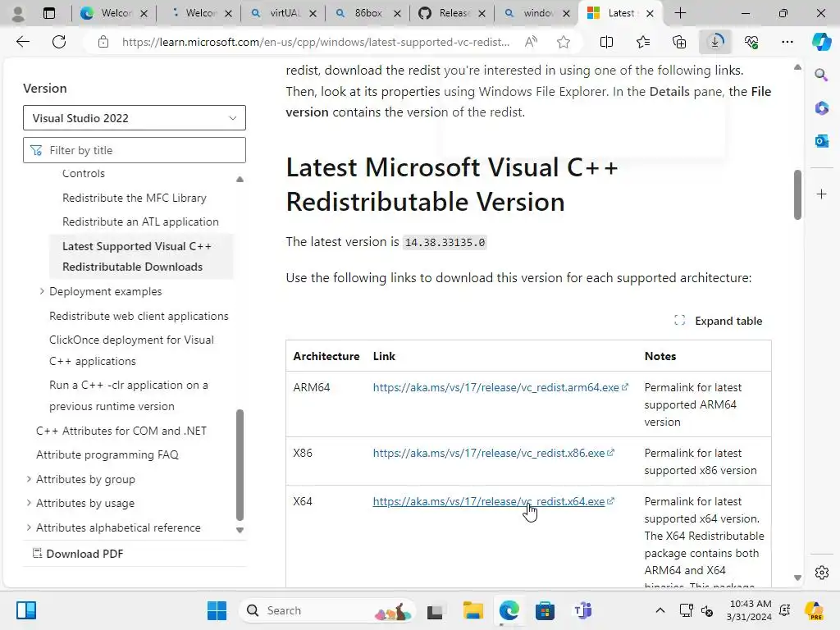This screenshot has height=630, width=840.
Task: Open split screen view
Action: coord(606,42)
